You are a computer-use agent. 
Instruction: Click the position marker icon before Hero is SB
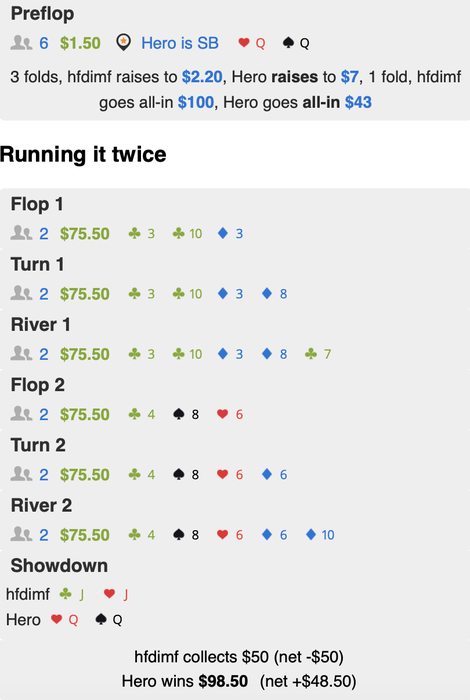pos(123,43)
